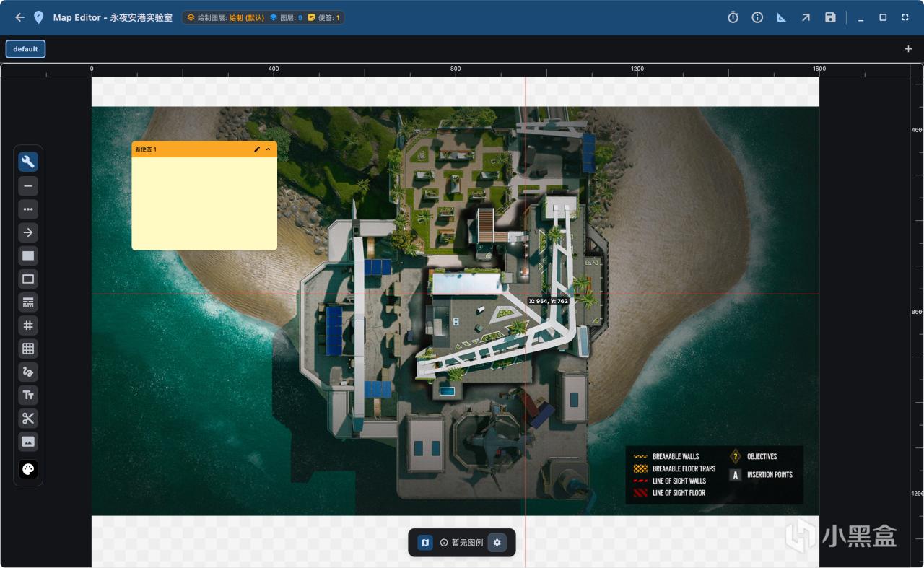
Task: Select the table grid tool
Action: [28, 349]
